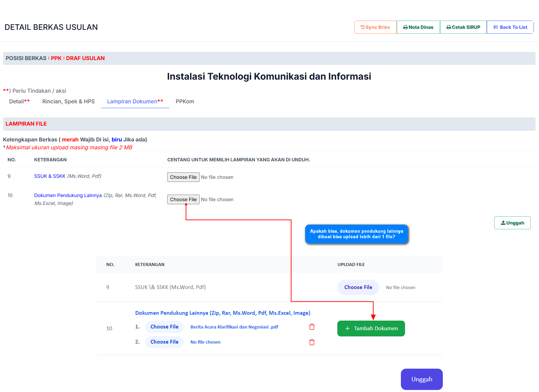Delete the second empty document row

click(312, 342)
